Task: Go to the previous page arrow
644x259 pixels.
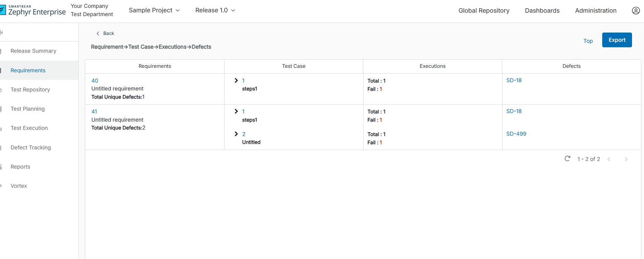Action: [x=609, y=159]
